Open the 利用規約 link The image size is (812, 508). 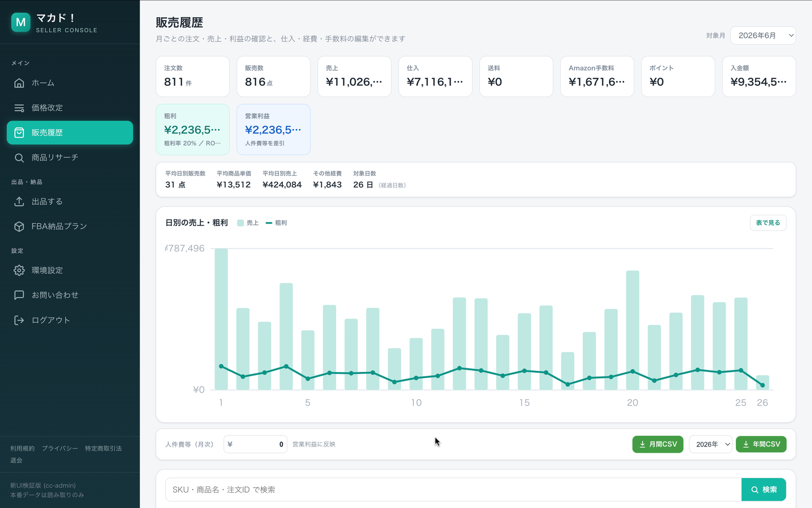click(x=22, y=449)
